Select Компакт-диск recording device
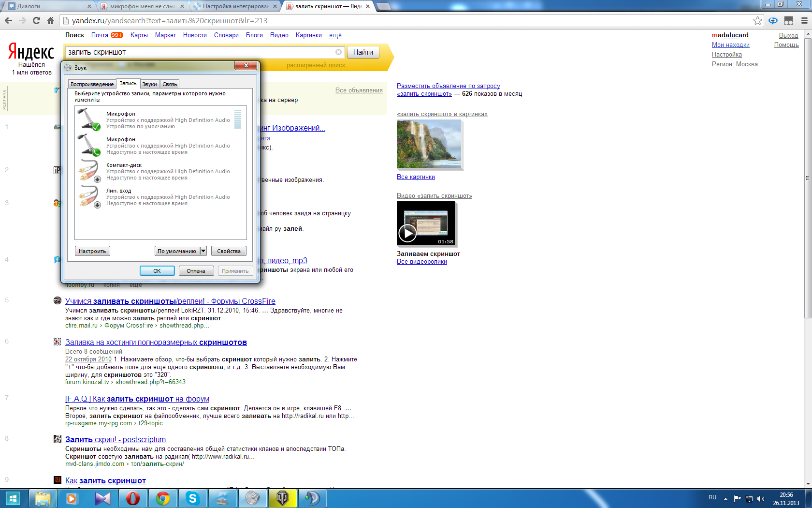The height and width of the screenshot is (508, 812). [x=161, y=171]
